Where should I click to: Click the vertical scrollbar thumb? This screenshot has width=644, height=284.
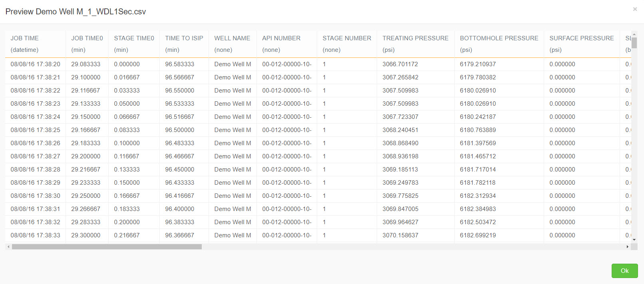[x=634, y=43]
